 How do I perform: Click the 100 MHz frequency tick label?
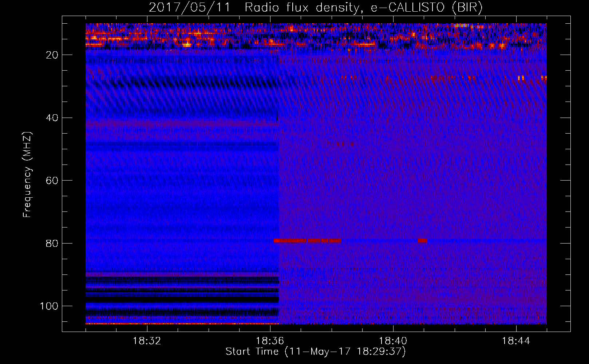(x=49, y=306)
